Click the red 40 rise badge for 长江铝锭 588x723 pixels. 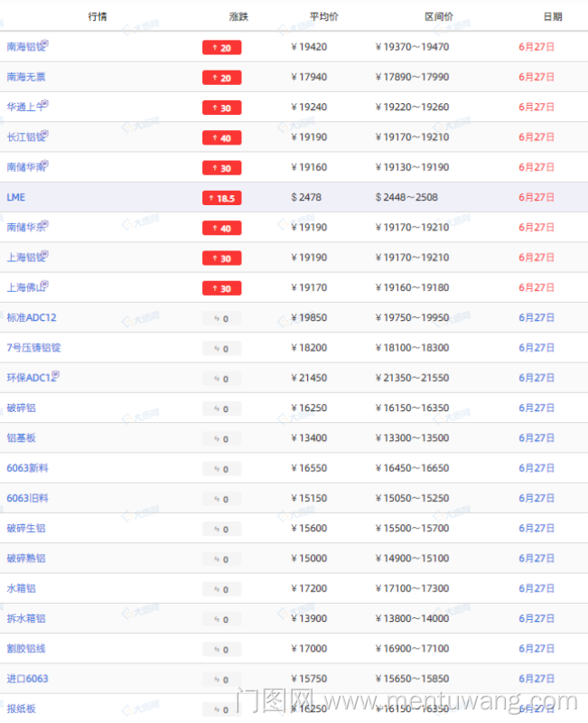tap(221, 137)
